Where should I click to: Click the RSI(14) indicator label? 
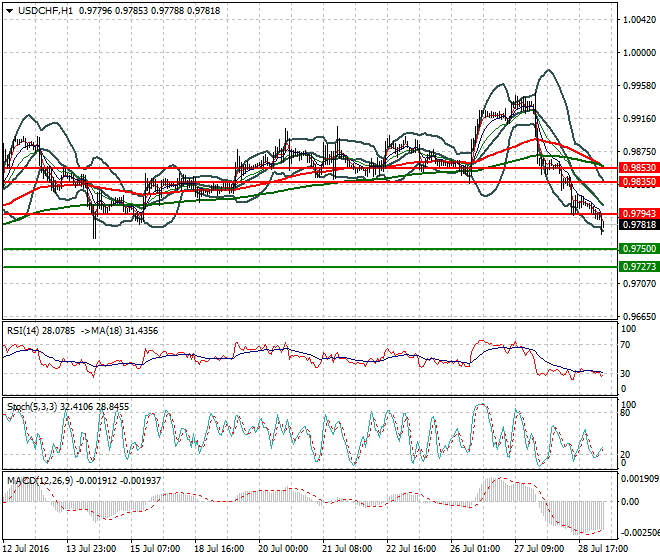pos(24,331)
